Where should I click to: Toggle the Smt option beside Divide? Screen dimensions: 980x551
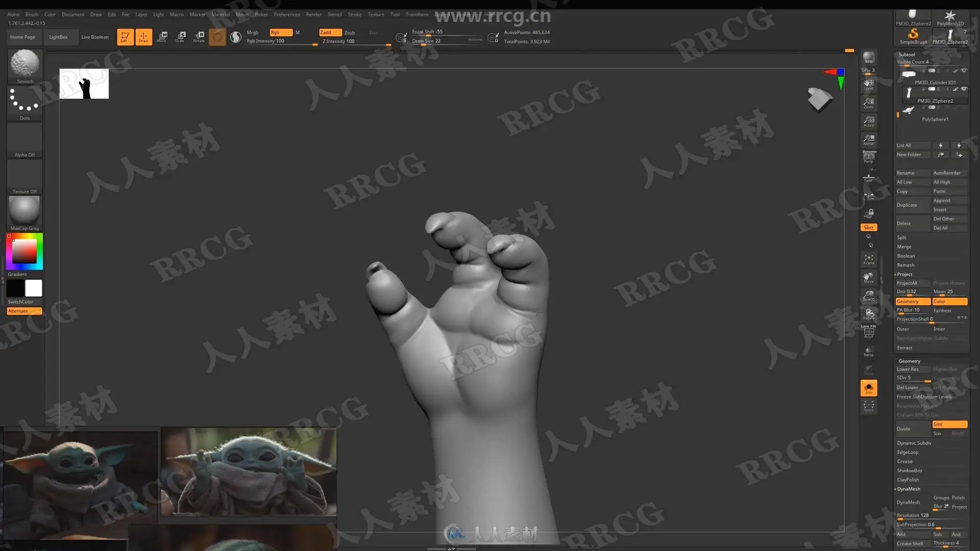[x=949, y=424]
